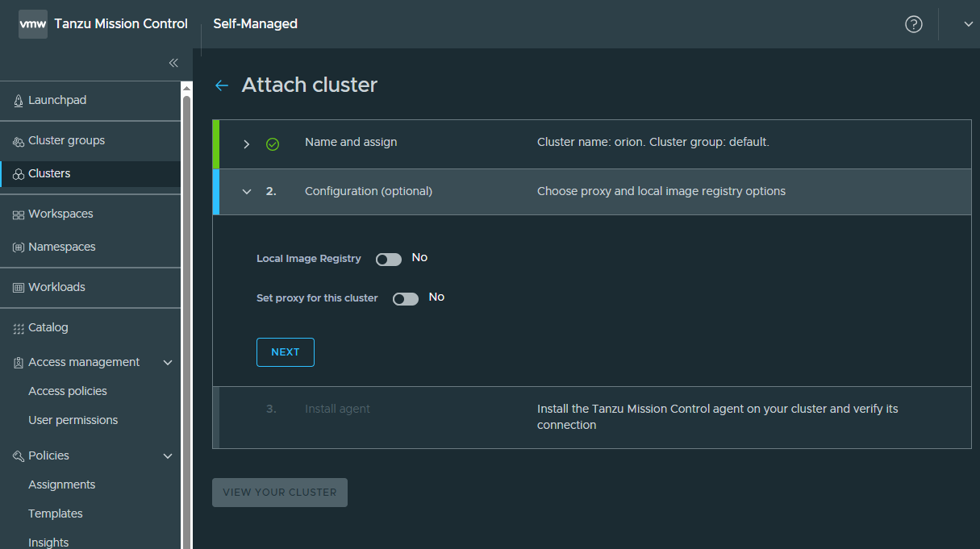Open User permissions
Screen dimensions: 980x549
[x=73, y=420]
